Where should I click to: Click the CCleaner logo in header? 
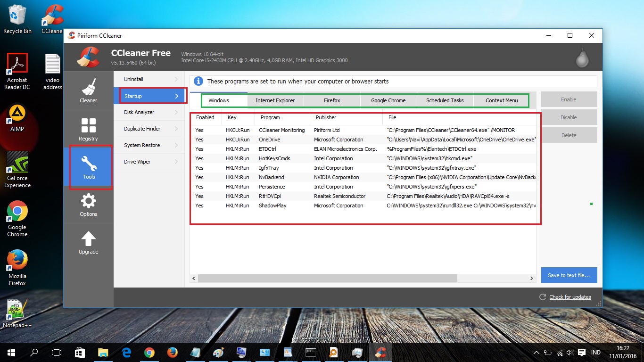(88, 58)
